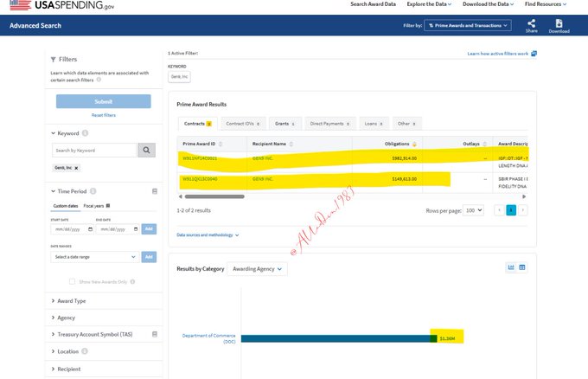Click the Reset filters link
Screen dimensions: 588x379
pyautogui.click(x=103, y=115)
